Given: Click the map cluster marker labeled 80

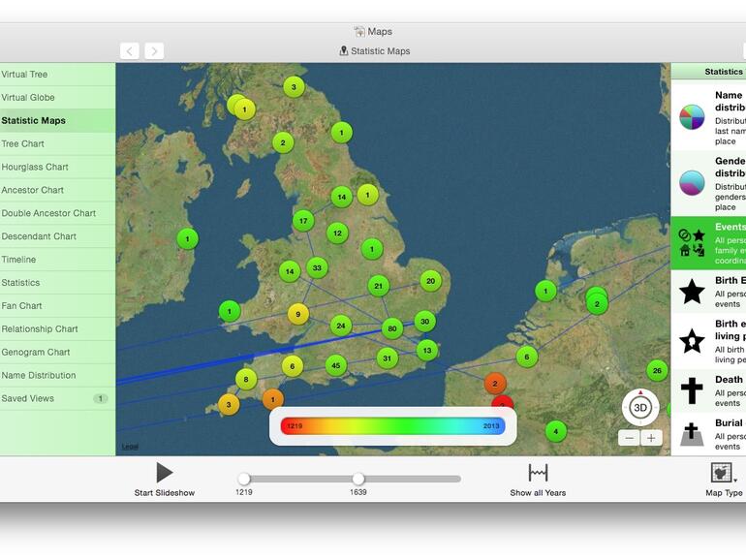Looking at the screenshot, I should point(392,328).
